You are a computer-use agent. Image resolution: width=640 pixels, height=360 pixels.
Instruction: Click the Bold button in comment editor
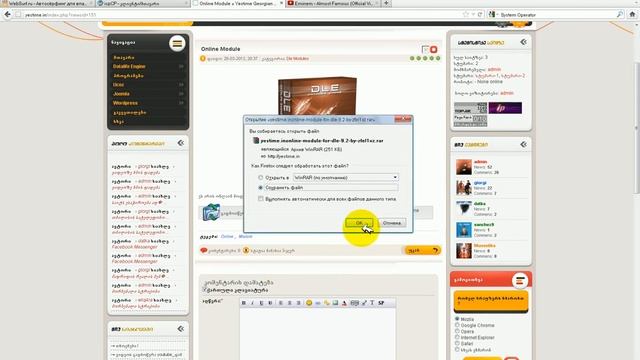[244, 303]
